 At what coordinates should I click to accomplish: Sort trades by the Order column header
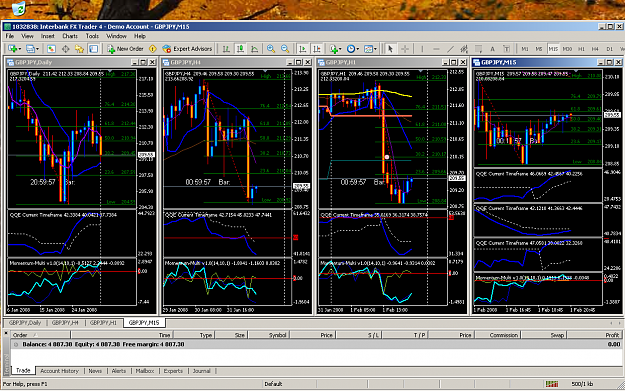[x=40, y=335]
